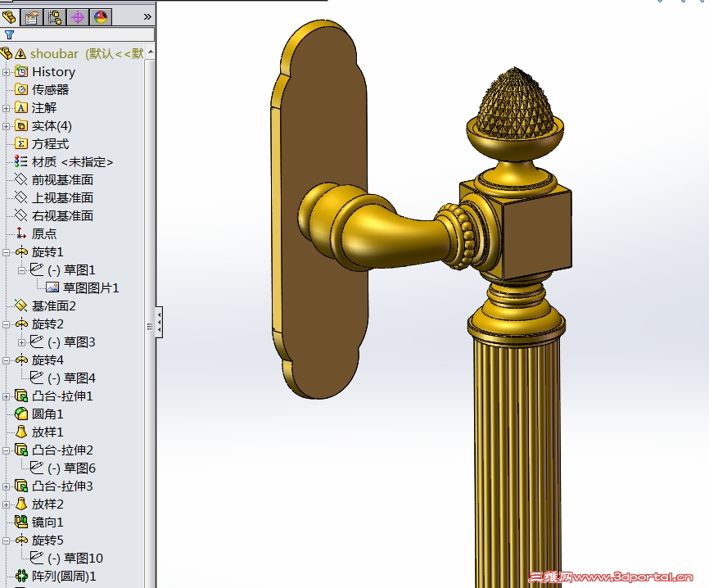
Task: Select the 草图图片1 sketch picture label
Action: pyautogui.click(x=91, y=287)
